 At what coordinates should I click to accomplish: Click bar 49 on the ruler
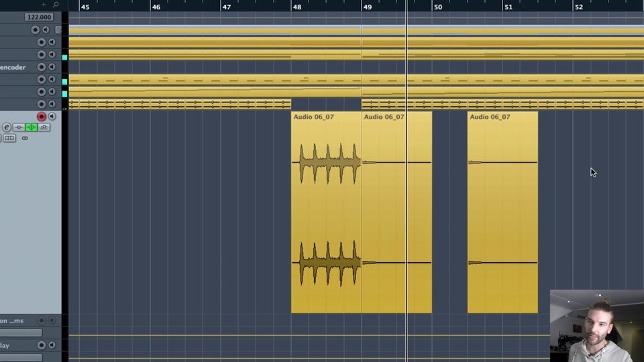[x=368, y=7]
